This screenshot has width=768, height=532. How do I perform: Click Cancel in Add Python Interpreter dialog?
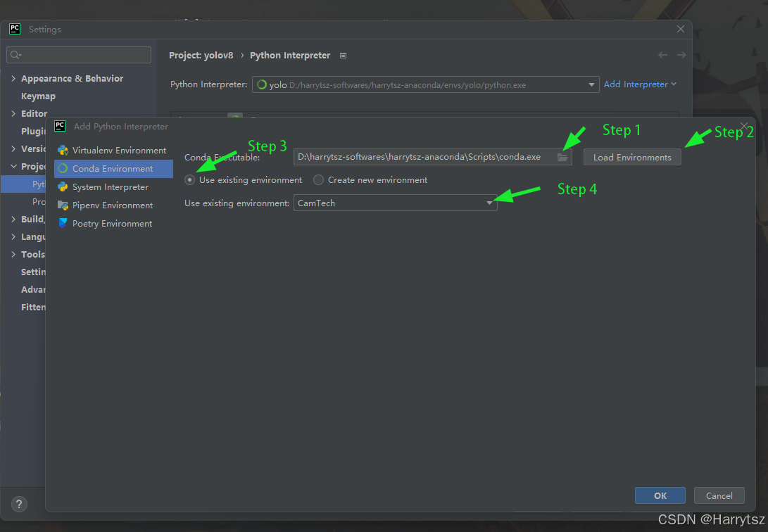719,495
